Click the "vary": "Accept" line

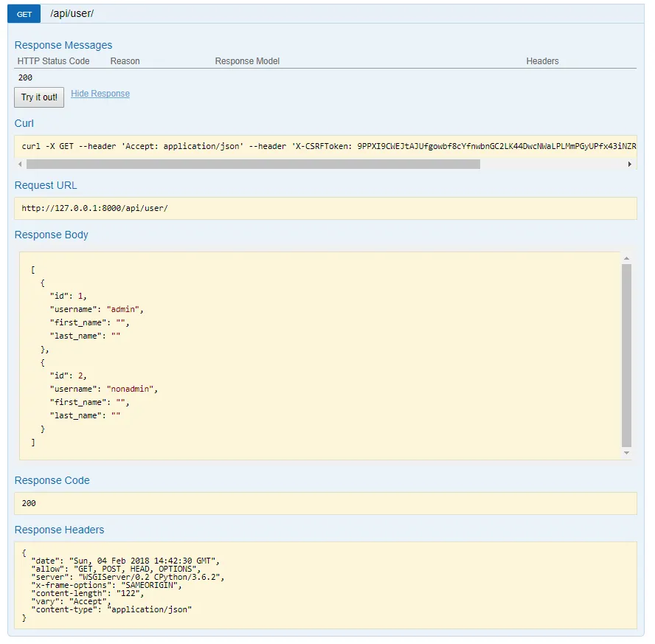72,601
